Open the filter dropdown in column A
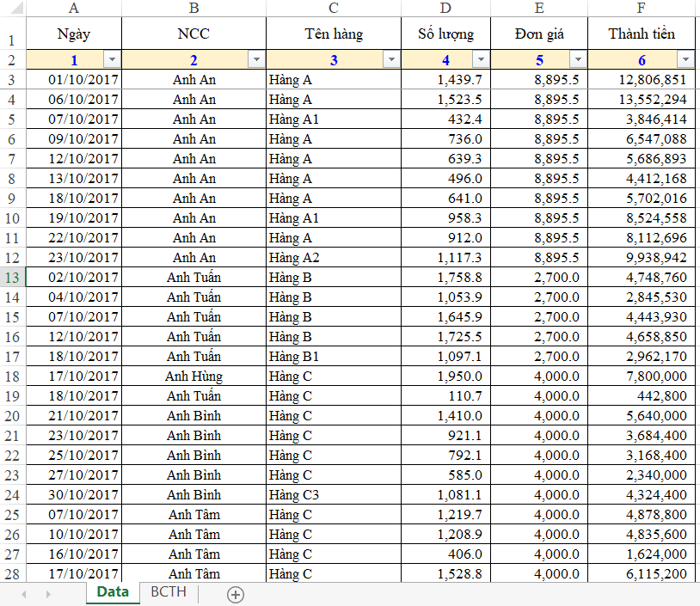700x606 pixels. pyautogui.click(x=113, y=60)
